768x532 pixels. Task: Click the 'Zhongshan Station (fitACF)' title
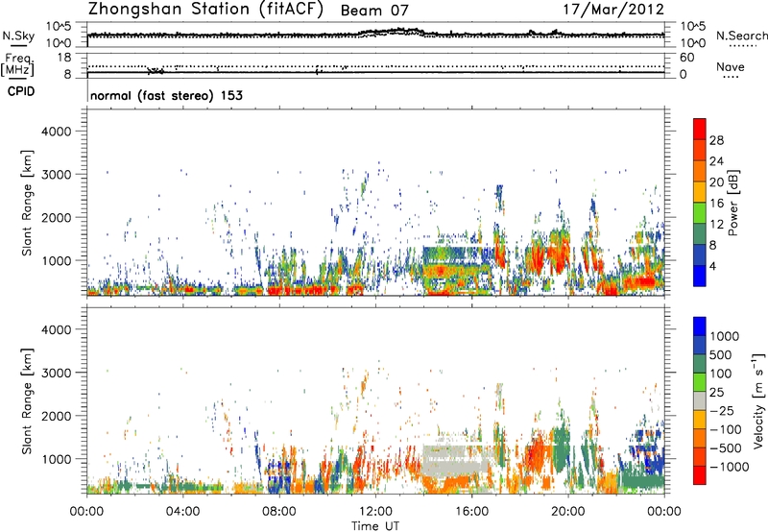click(205, 10)
